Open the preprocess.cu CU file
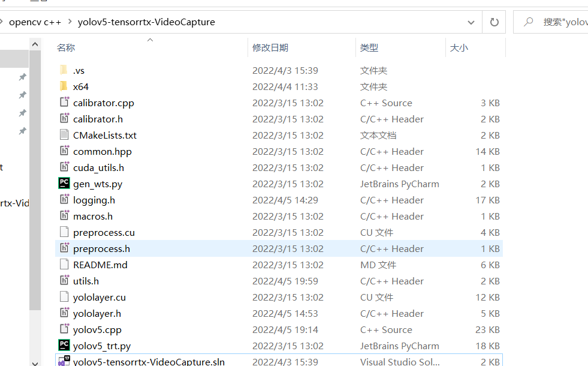The width and height of the screenshot is (588, 366). click(x=104, y=232)
